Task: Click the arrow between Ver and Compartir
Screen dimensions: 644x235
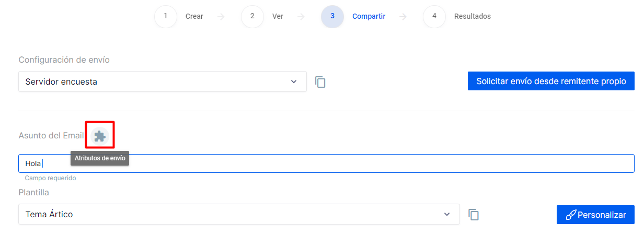Action: pyautogui.click(x=301, y=17)
